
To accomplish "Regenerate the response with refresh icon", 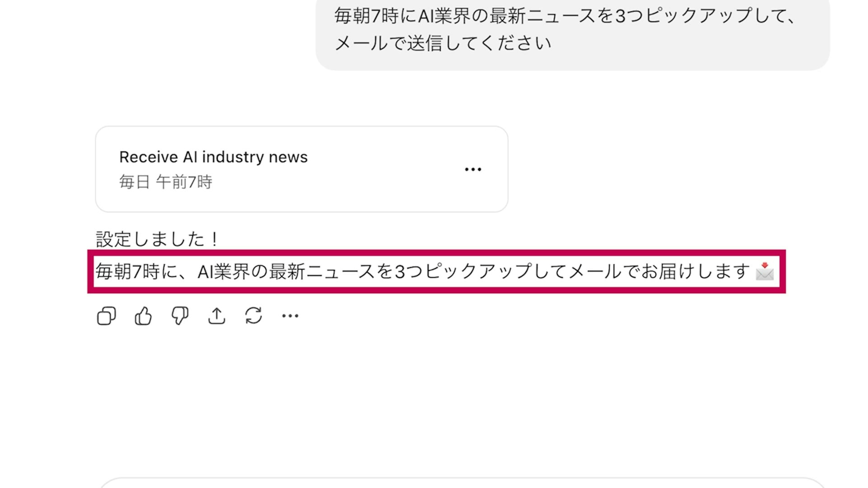I will pyautogui.click(x=253, y=316).
